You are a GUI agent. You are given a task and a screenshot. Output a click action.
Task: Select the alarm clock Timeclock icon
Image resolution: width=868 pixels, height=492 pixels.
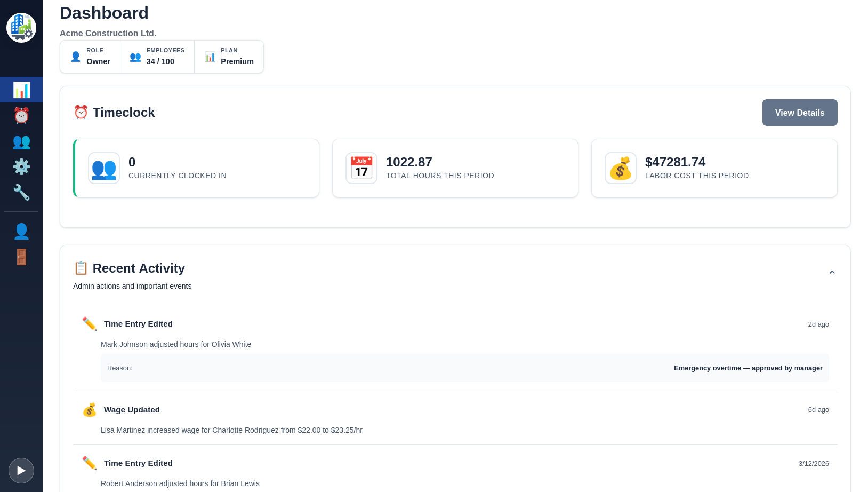(21, 115)
